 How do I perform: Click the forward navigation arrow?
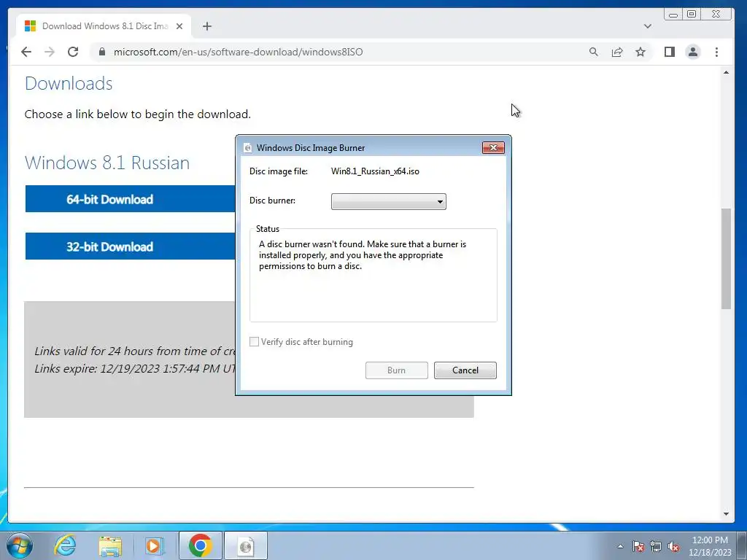pos(50,52)
